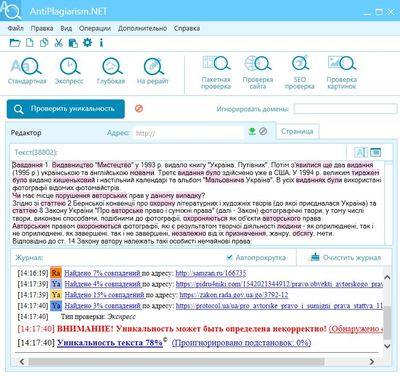Click the green load address icon

tap(252, 131)
